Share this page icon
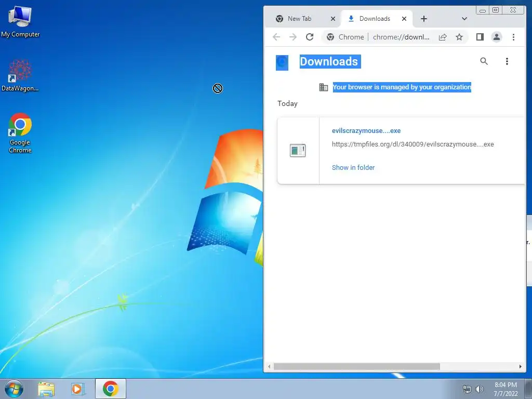This screenshot has height=399, width=532. 443,37
